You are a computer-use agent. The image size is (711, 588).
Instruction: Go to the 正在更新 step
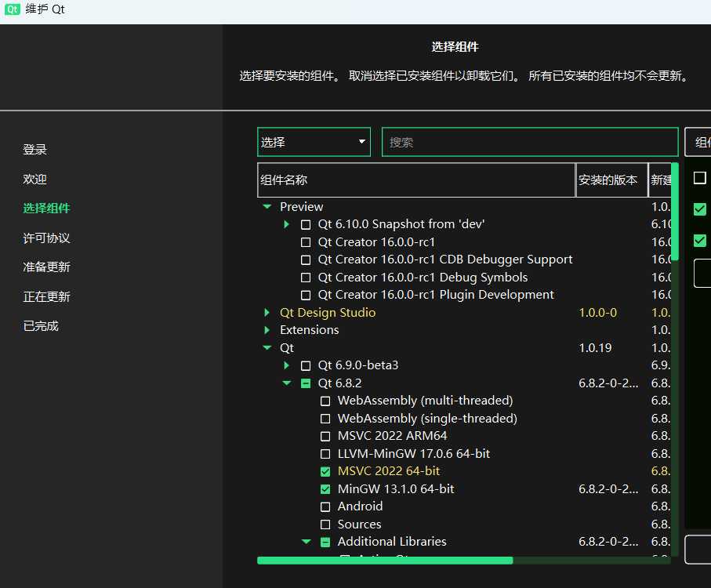click(46, 297)
